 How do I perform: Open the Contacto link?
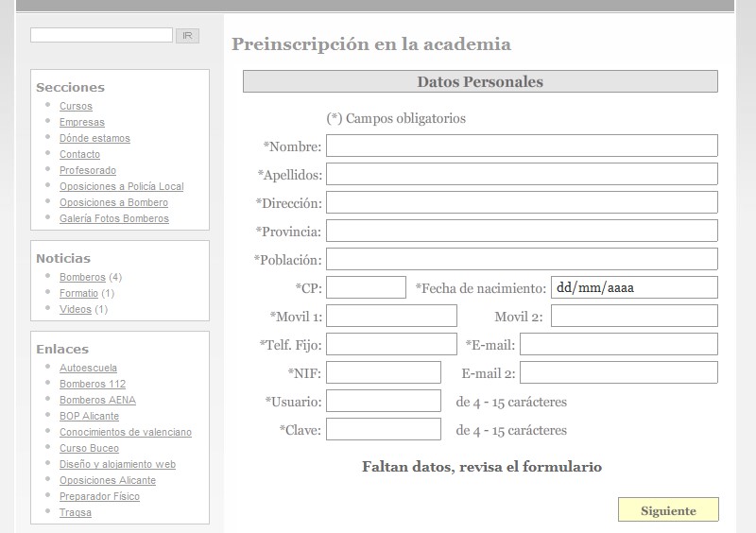[79, 154]
